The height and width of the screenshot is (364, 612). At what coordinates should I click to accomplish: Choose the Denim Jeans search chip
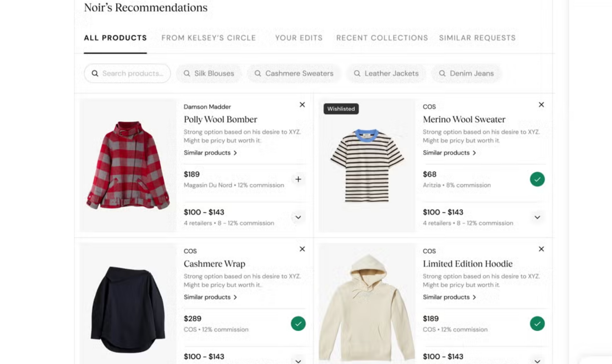click(466, 73)
